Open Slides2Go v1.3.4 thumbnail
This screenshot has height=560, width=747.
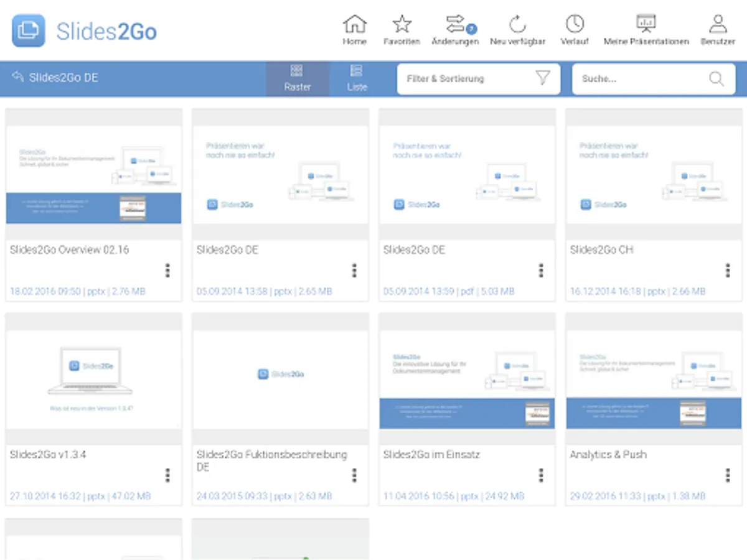(x=94, y=380)
